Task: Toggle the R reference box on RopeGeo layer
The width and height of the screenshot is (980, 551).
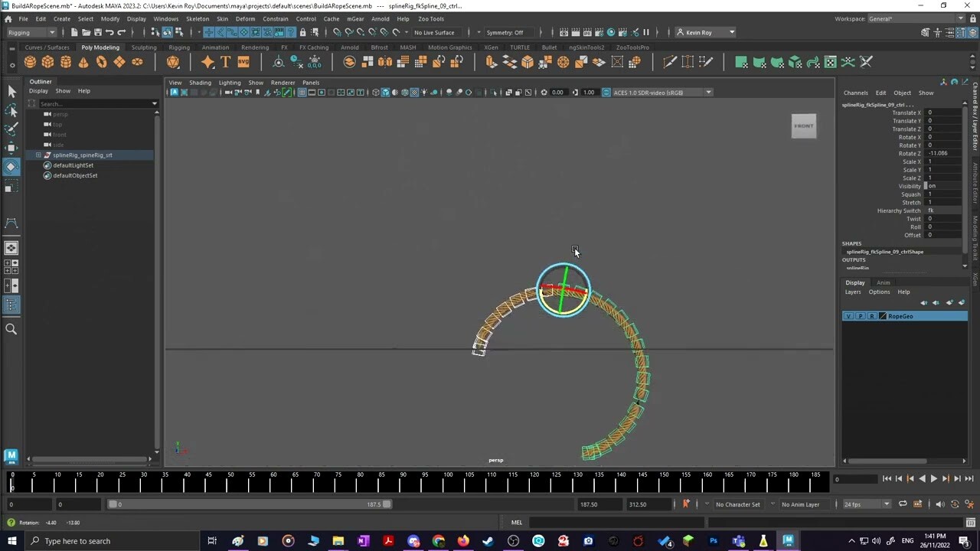Action: [871, 316]
